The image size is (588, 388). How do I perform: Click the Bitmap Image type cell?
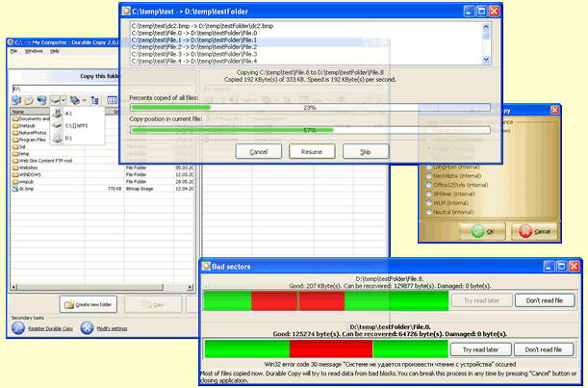(x=140, y=189)
